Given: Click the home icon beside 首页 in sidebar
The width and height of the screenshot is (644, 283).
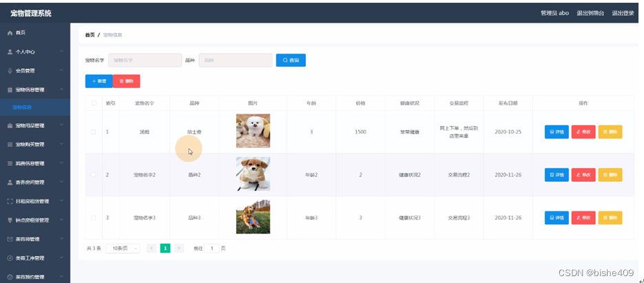Looking at the screenshot, I should click(10, 33).
